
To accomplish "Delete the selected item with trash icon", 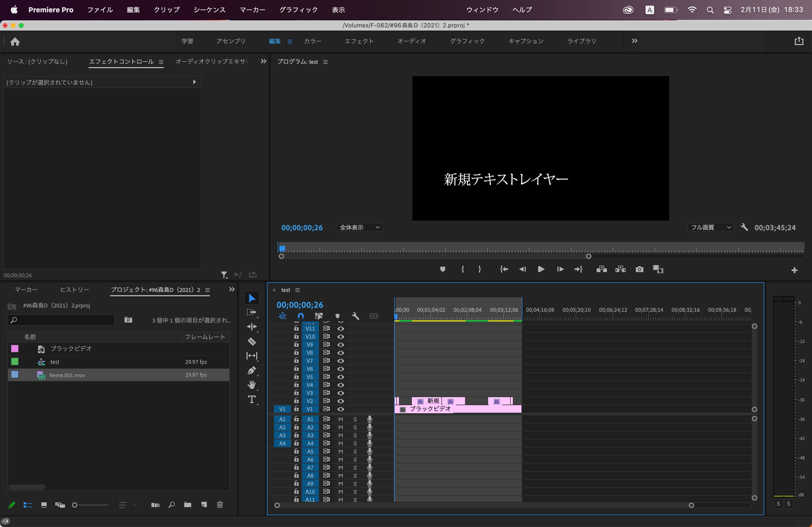I will 220,504.
